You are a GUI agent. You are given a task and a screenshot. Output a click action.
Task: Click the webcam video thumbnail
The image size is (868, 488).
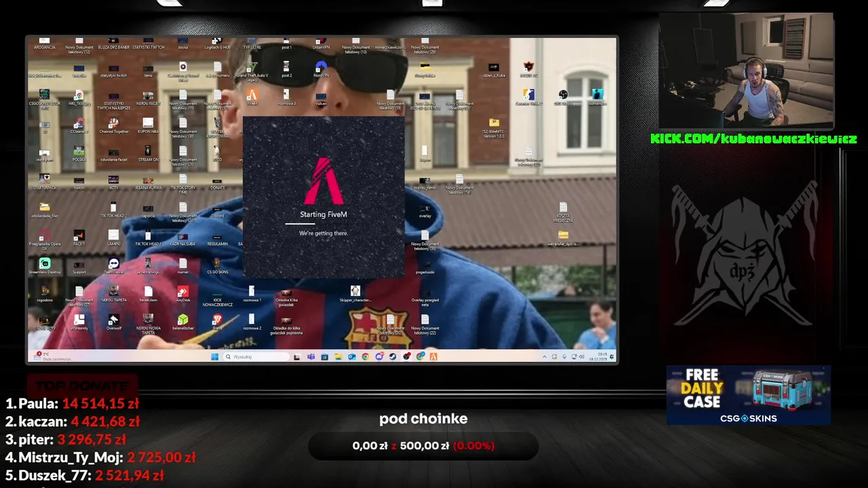coord(747,70)
